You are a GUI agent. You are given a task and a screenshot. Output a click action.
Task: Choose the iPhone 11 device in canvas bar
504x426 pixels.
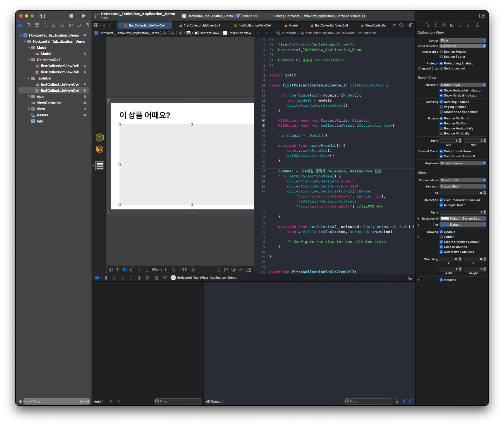159,269
